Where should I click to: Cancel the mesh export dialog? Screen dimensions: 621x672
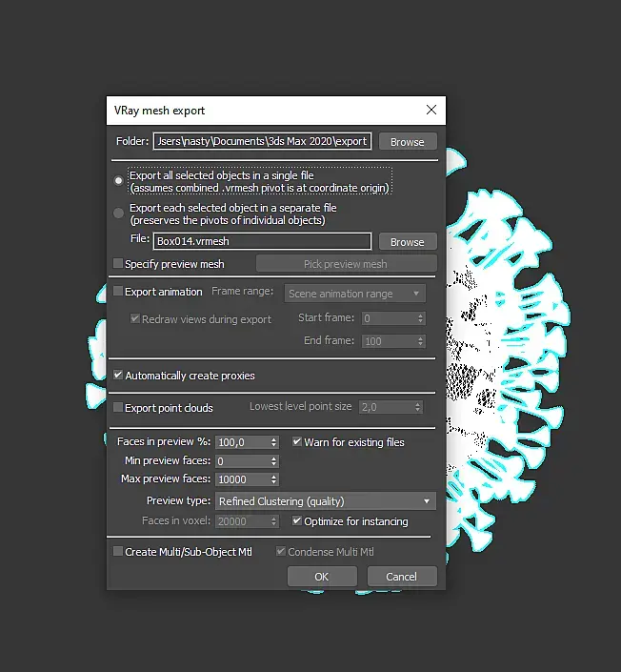point(402,577)
